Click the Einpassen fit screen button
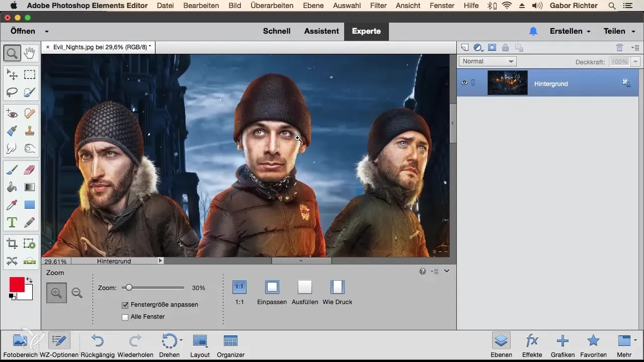Image resolution: width=644 pixels, height=362 pixels. coord(272,287)
